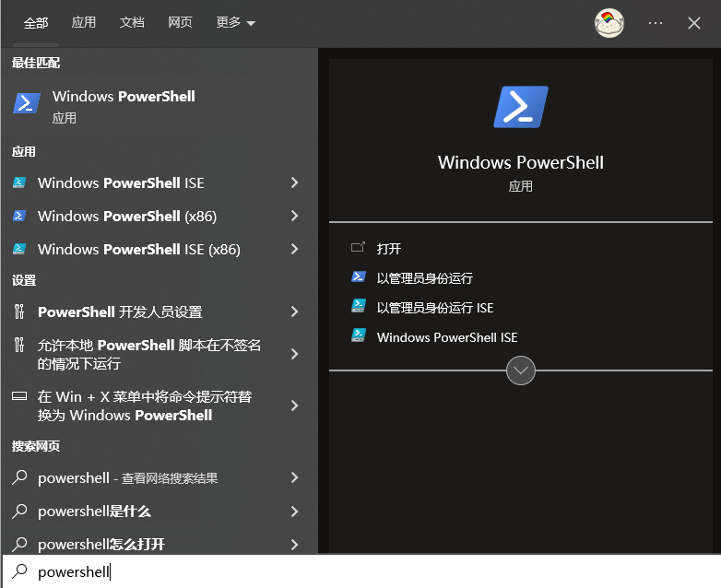
Task: Click the Windows PowerShell ISE app icon
Action: (x=18, y=182)
